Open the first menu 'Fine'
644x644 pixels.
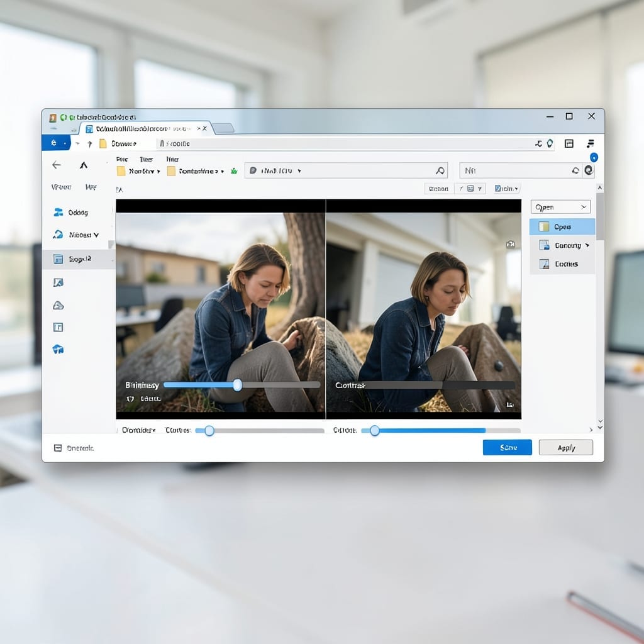[122, 159]
